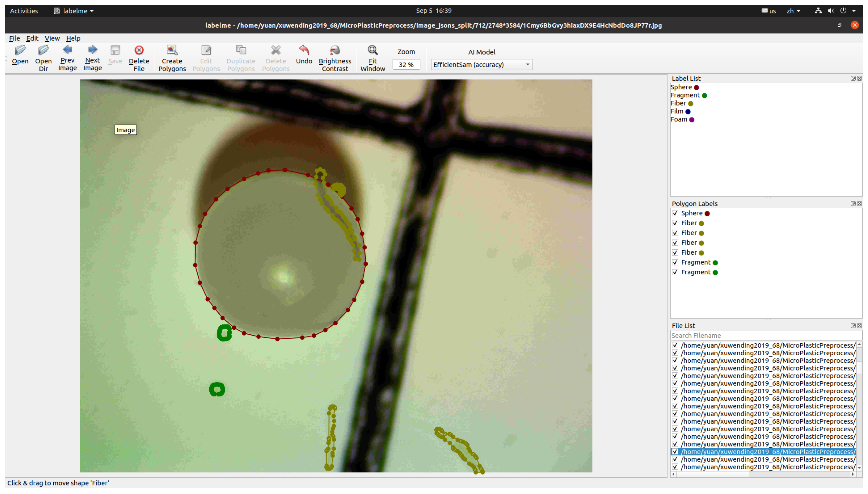Advance with Next Image arrow
Viewport: 868px width, 494px height.
click(x=92, y=50)
